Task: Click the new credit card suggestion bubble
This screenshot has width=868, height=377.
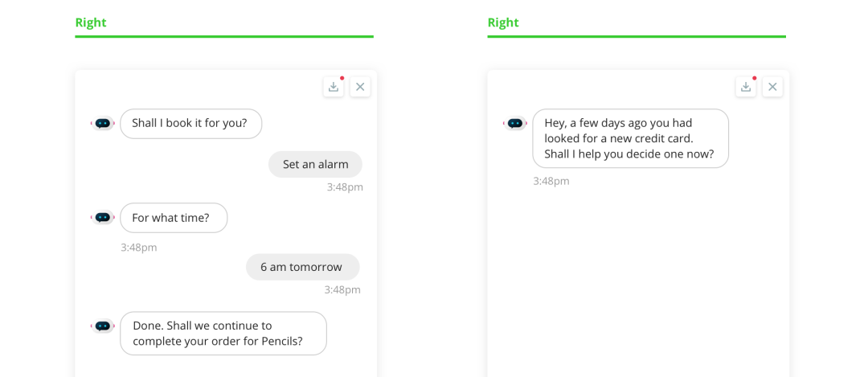Action: (x=631, y=138)
